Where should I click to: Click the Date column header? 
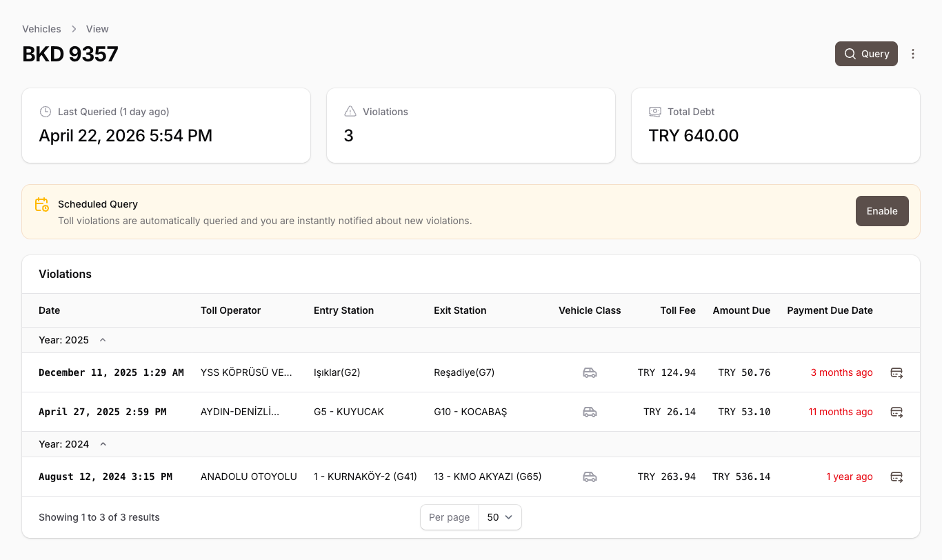pyautogui.click(x=50, y=310)
